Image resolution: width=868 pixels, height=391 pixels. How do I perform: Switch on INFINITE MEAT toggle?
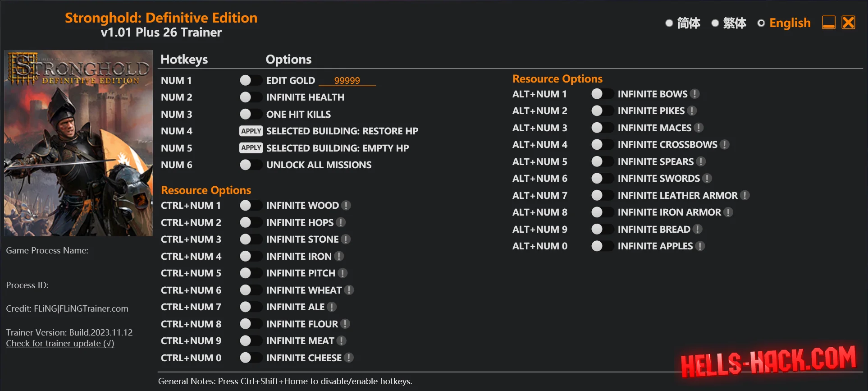(251, 341)
